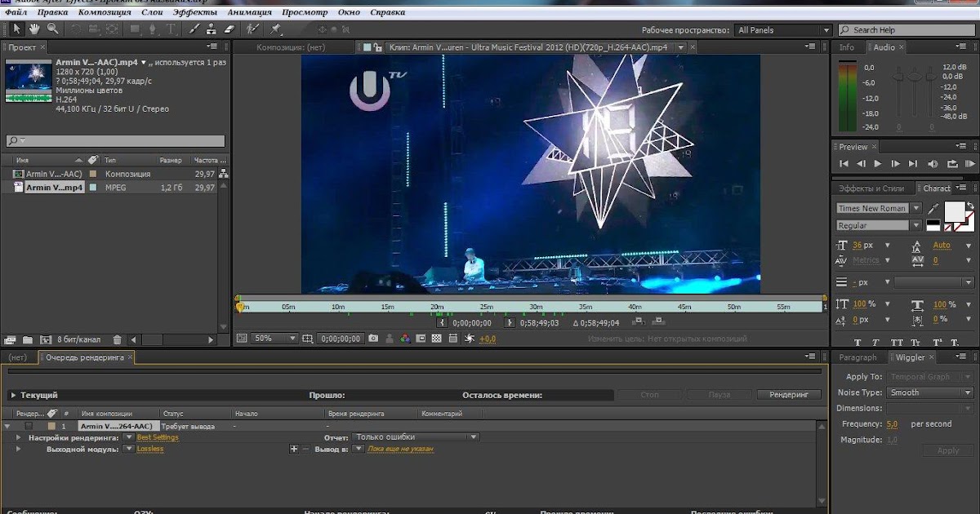Image resolution: width=980 pixels, height=514 pixels.
Task: Create new folder in Project panel
Action: coord(27,339)
